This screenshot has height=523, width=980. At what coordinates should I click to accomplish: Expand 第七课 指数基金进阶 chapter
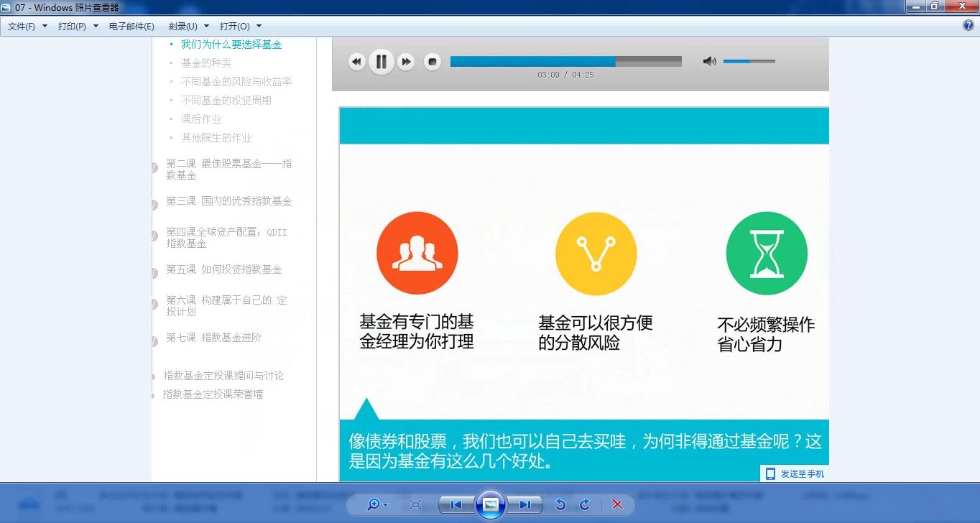click(214, 338)
